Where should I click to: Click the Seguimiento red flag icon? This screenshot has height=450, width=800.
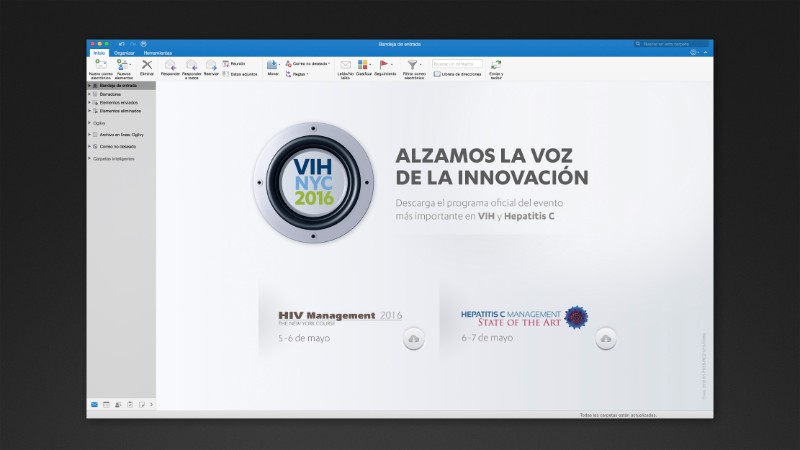pyautogui.click(x=384, y=64)
